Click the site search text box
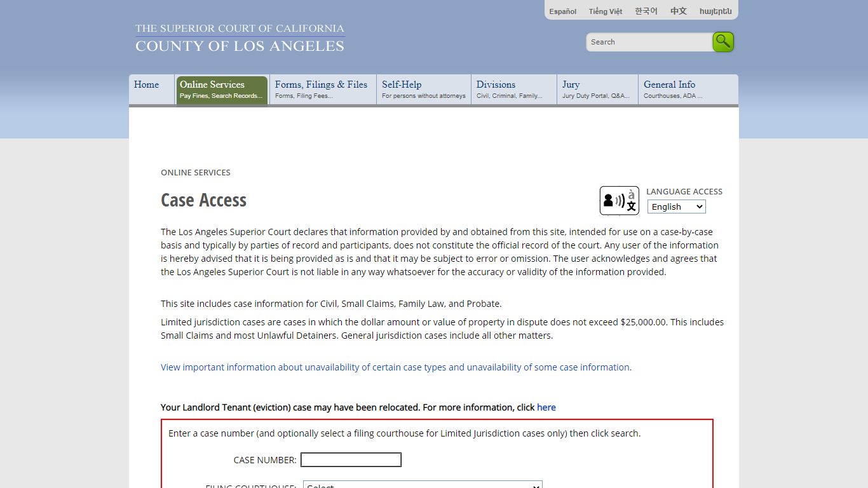868x488 pixels. (648, 42)
